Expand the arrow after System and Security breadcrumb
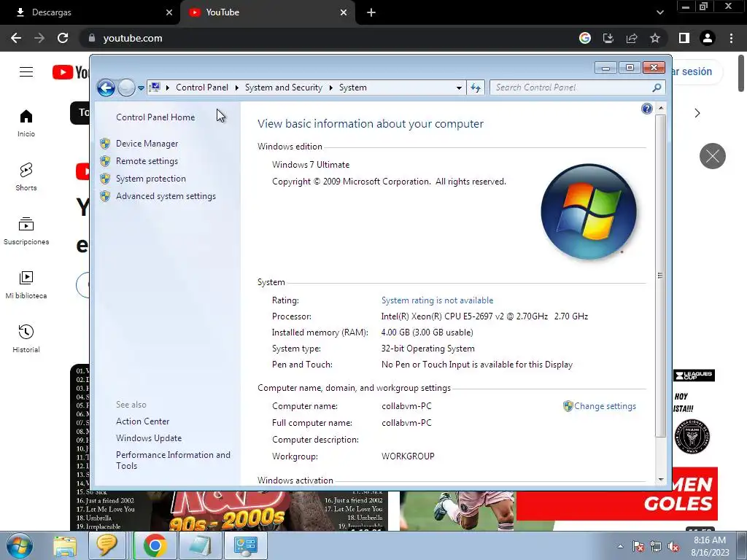 tap(330, 87)
